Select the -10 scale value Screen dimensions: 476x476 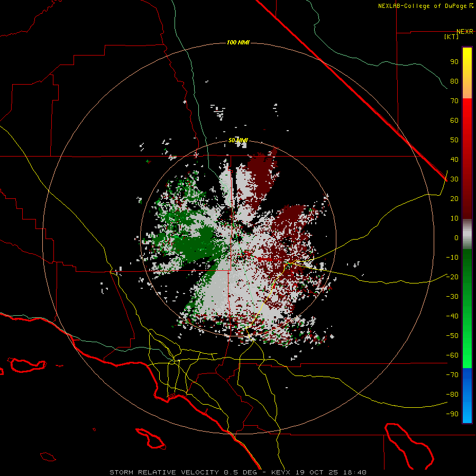click(x=452, y=258)
